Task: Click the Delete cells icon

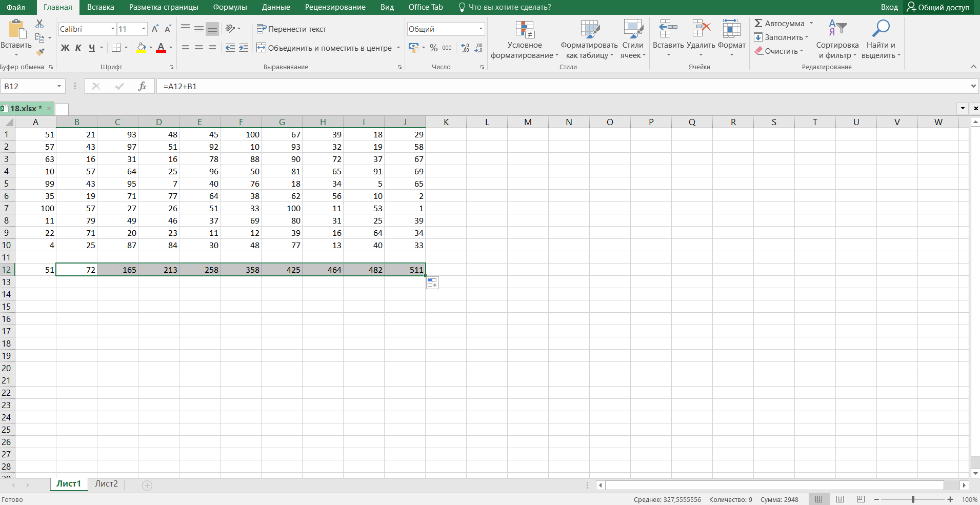Action: point(701,29)
